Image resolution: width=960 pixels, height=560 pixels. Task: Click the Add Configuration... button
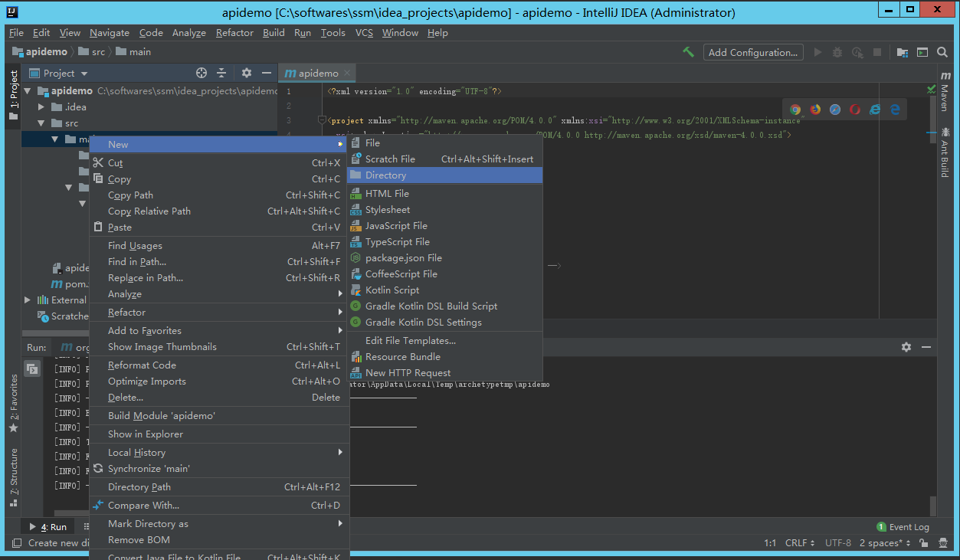753,52
